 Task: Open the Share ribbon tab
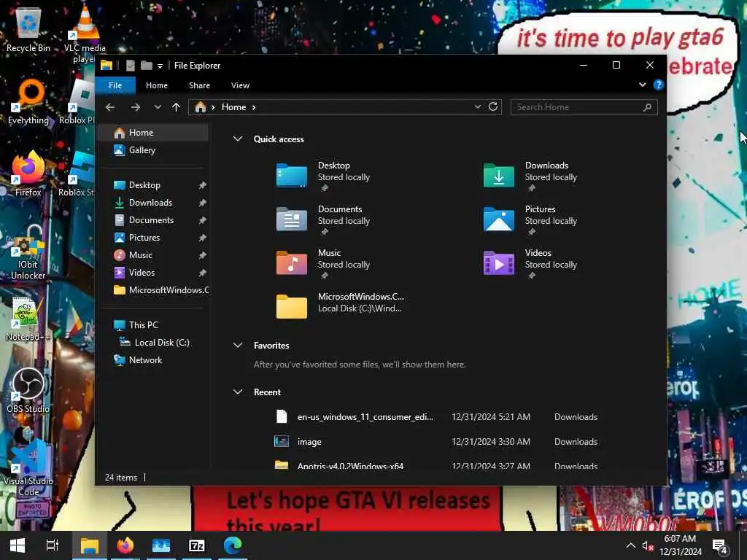point(199,85)
